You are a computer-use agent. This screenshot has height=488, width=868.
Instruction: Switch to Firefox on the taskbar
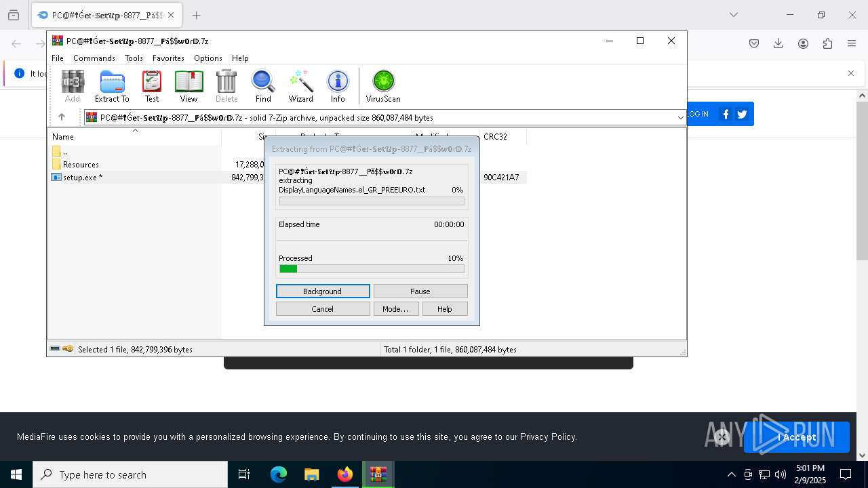[344, 474]
